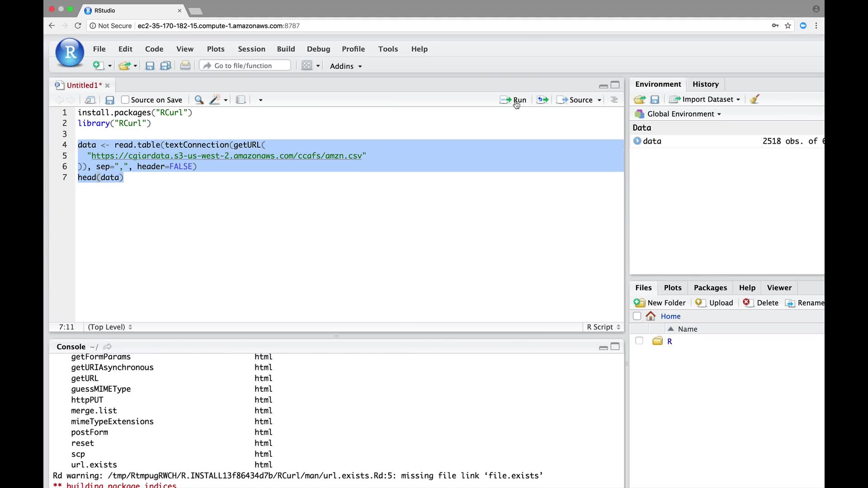
Task: Click the compile report notebook icon
Action: [241, 100]
